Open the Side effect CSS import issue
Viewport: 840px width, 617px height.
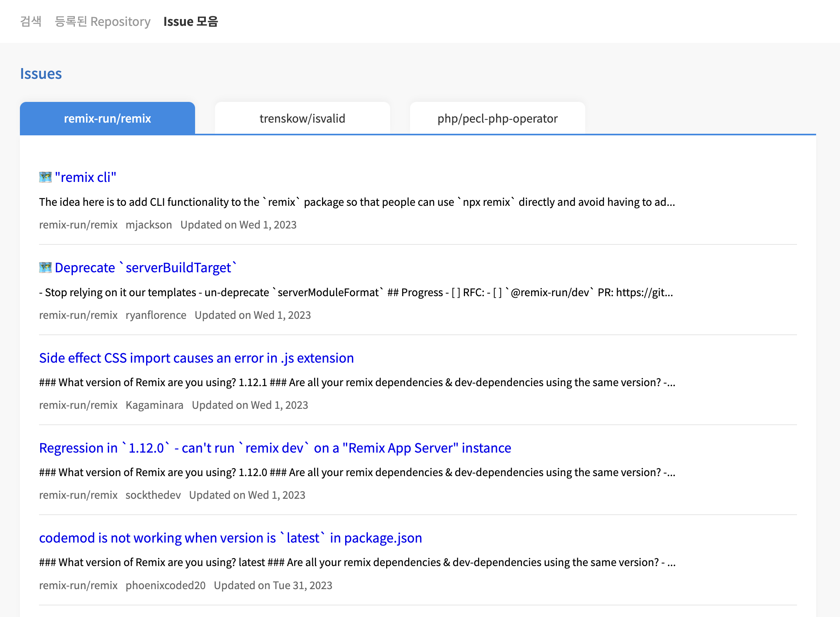[196, 358]
